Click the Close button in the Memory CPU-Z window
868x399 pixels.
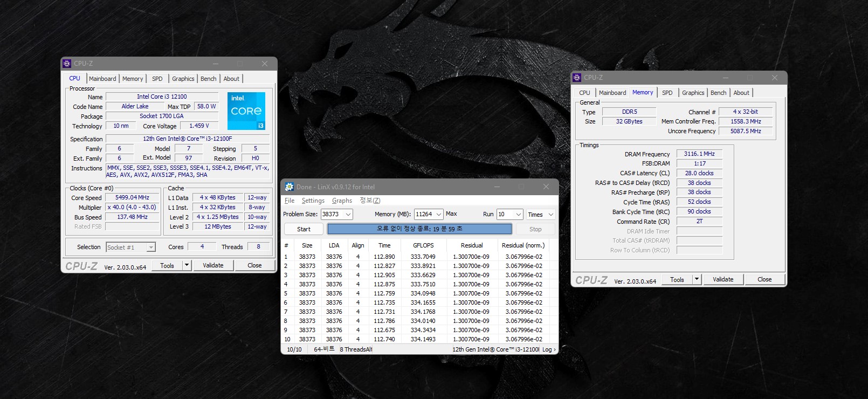(x=764, y=279)
